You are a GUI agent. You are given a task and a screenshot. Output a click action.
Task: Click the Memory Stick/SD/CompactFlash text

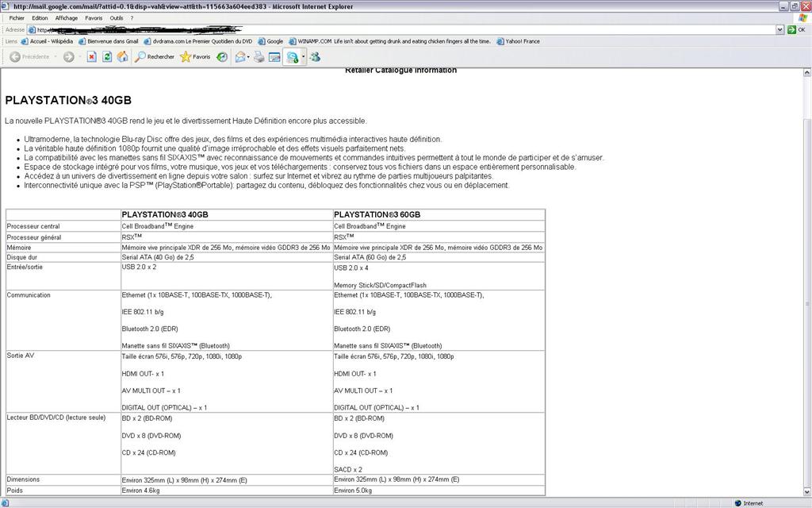coord(380,285)
